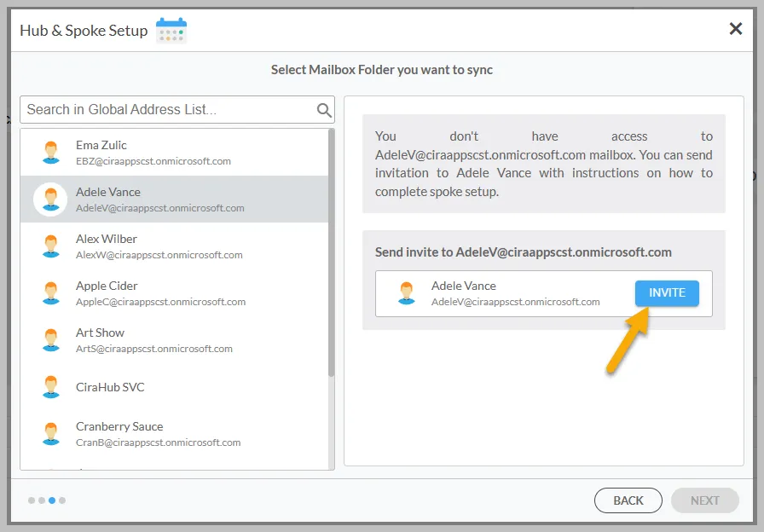Click AppleC@ciraappscst.onmicrosoft.com email text
764x532 pixels.
(x=161, y=302)
